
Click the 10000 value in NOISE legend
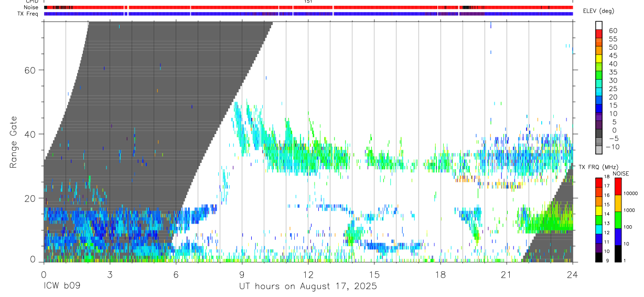631,193
